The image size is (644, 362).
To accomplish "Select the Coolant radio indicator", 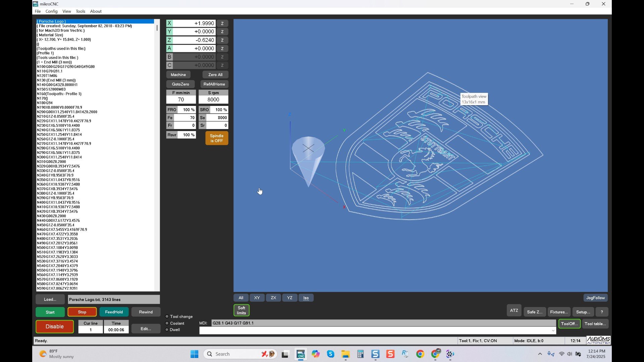I will coord(167,323).
